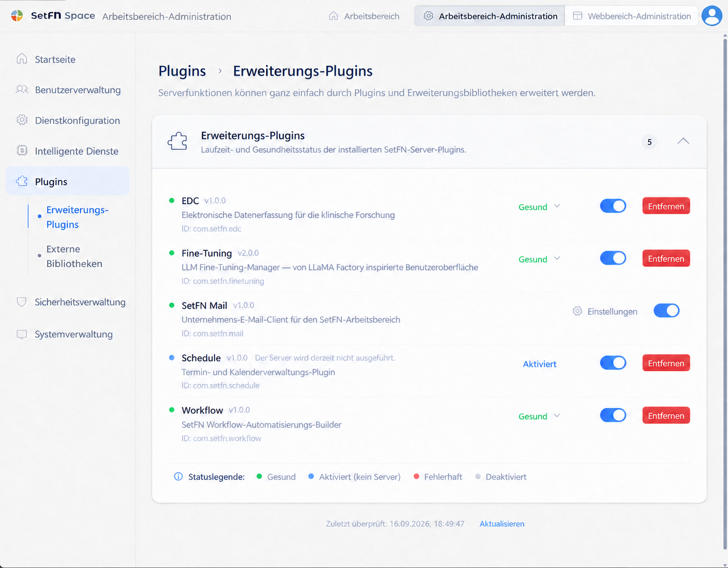Viewport: 728px width, 568px height.
Task: Click the plugin count badge 5
Action: [650, 142]
